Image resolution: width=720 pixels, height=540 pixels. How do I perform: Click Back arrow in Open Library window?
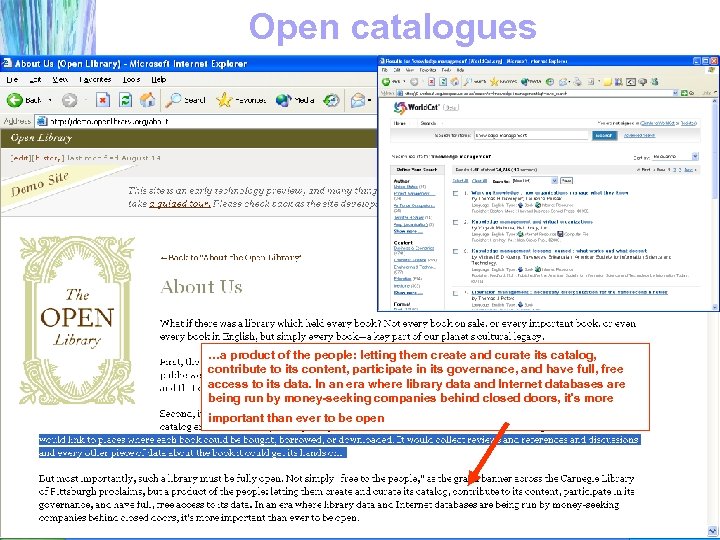[x=14, y=100]
